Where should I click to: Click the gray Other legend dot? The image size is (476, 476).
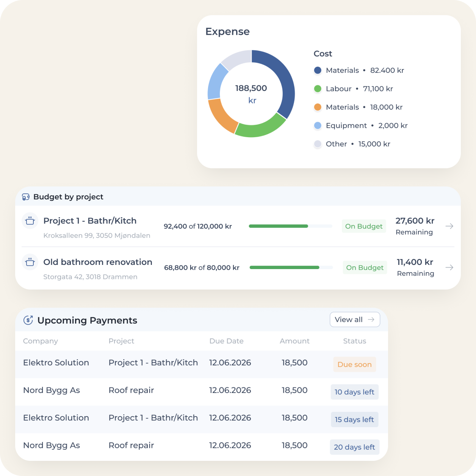[318, 144]
